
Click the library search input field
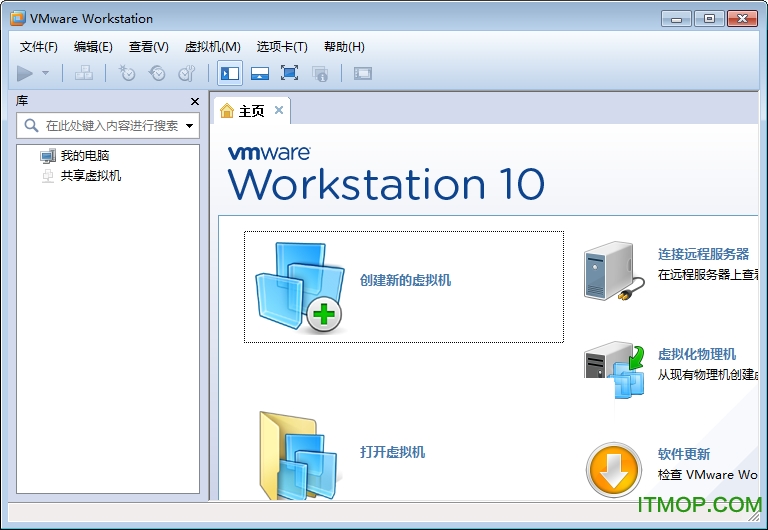click(108, 126)
